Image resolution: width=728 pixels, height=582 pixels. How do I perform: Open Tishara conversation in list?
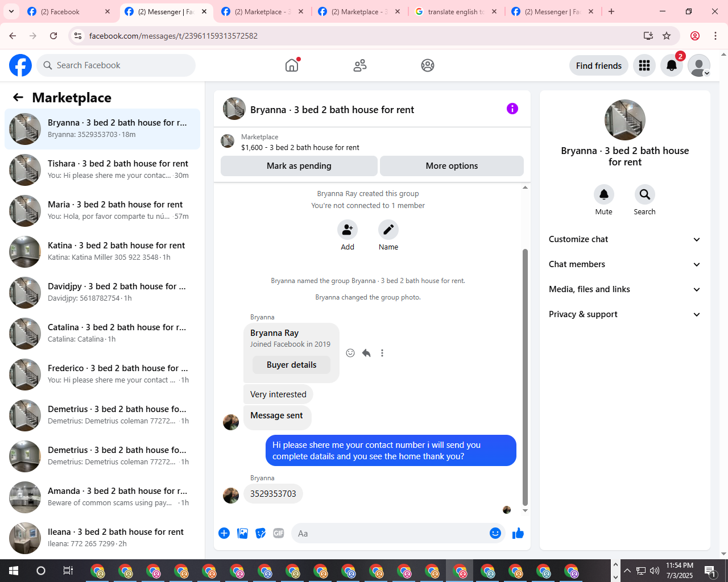tap(102, 170)
